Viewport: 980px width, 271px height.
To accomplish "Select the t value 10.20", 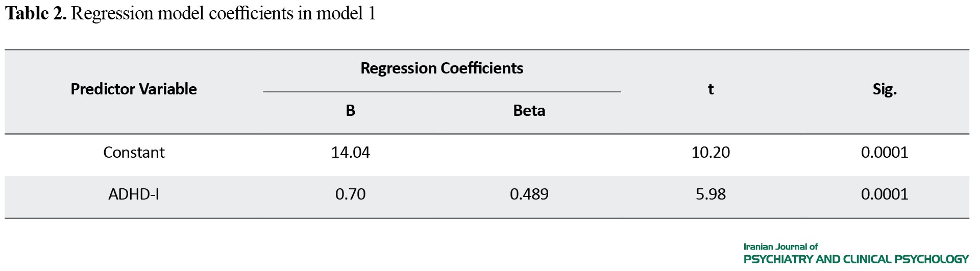I will pyautogui.click(x=710, y=153).
